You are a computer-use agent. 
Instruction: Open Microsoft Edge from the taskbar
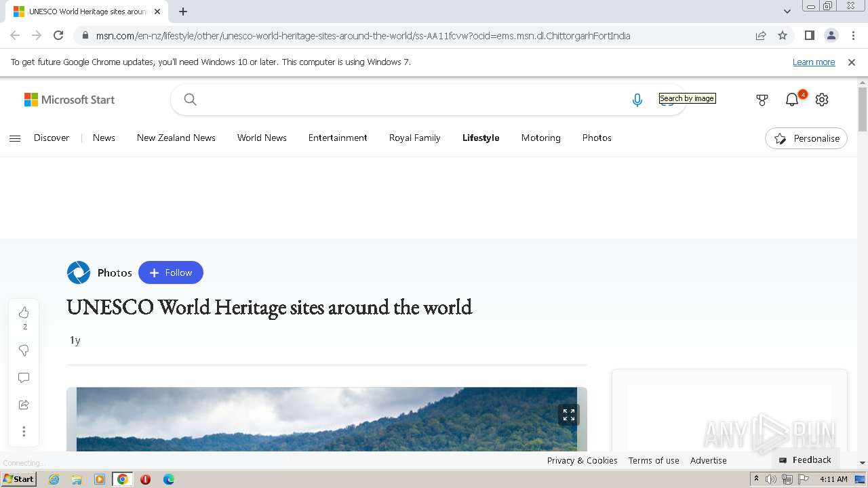169,479
